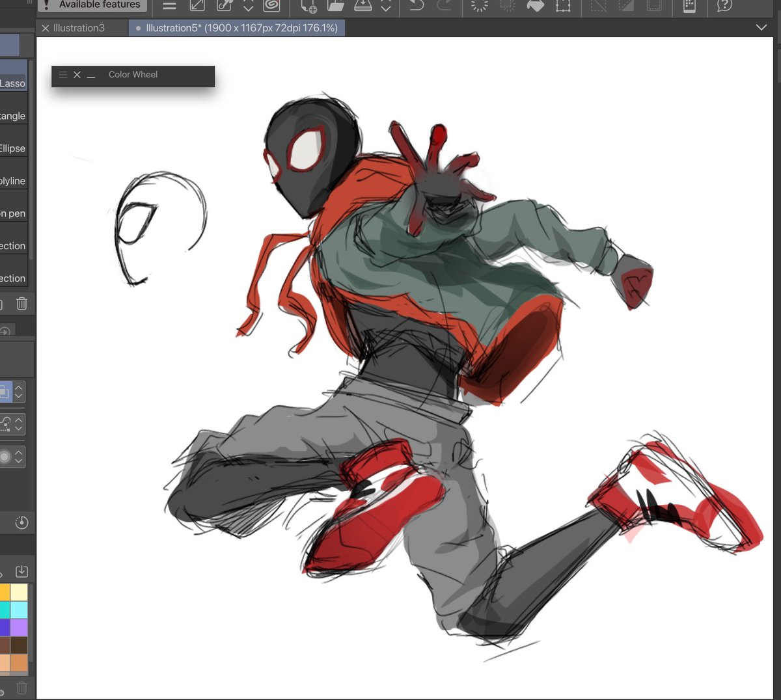Screen dimensions: 781x700
Task: Close the Color Wheel floating panel
Action: click(x=77, y=75)
